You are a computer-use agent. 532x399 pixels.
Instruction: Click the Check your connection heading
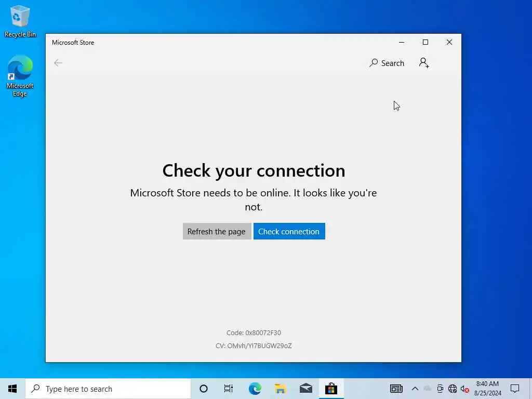click(x=254, y=170)
